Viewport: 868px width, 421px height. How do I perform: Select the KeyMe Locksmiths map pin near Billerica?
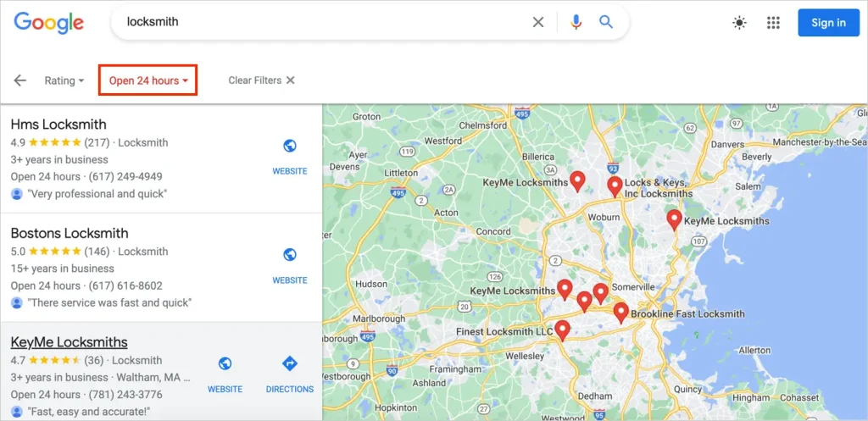click(x=577, y=181)
